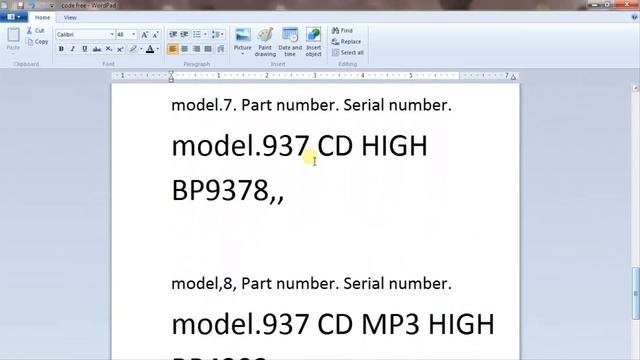This screenshot has width=640, height=360.
Task: Open Replace in the Editing group
Action: [346, 42]
